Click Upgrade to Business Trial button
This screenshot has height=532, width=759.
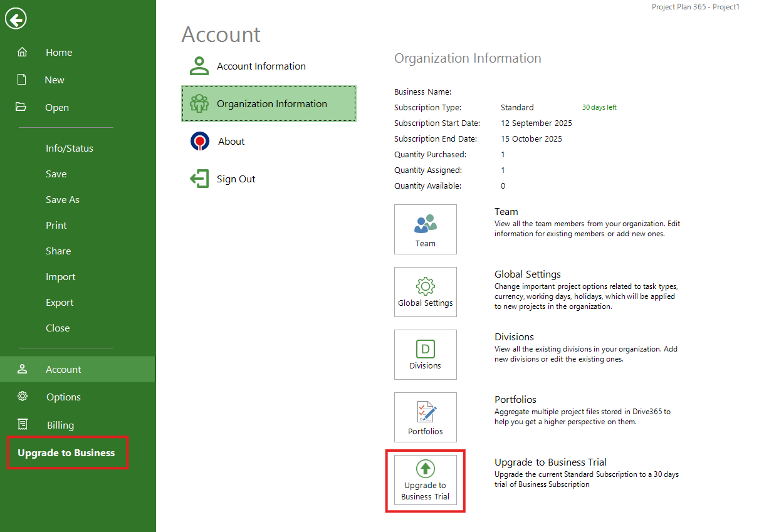[426, 480]
